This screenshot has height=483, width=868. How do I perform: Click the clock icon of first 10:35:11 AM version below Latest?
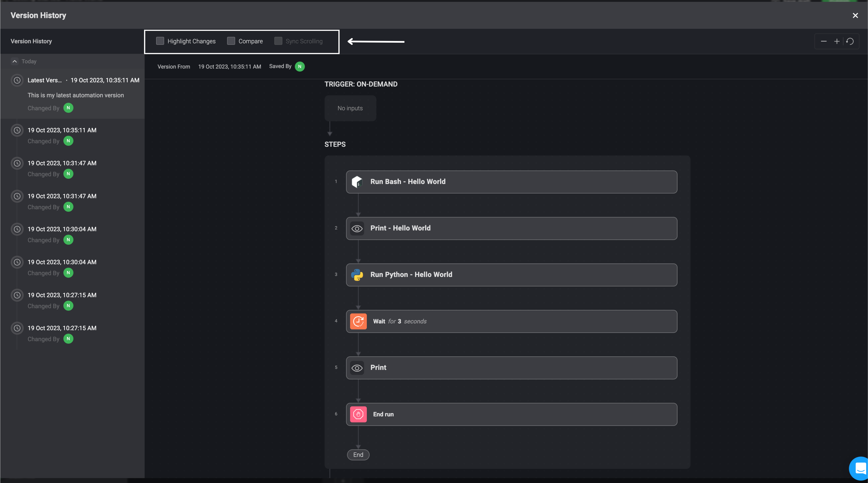(17, 130)
